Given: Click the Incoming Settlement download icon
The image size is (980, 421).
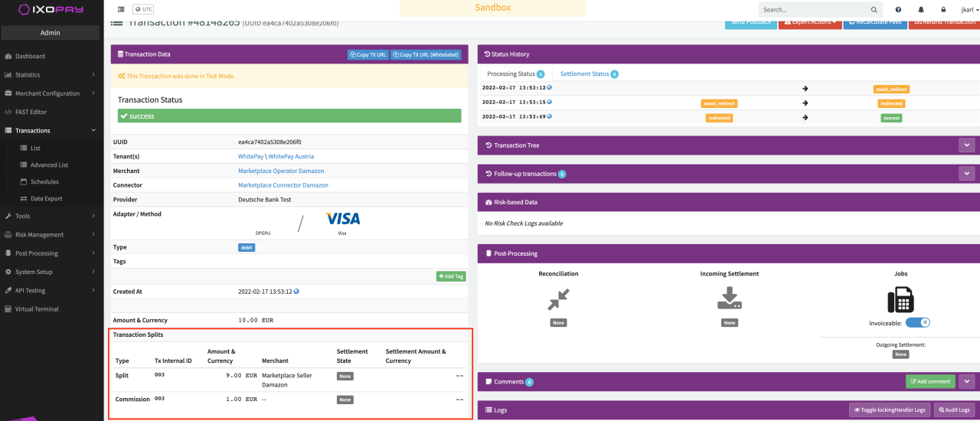Looking at the screenshot, I should (729, 299).
